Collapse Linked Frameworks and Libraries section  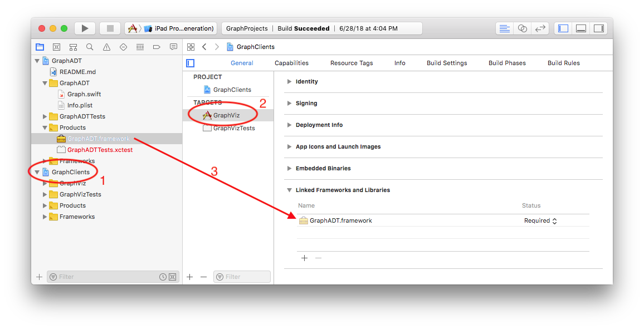(x=289, y=190)
